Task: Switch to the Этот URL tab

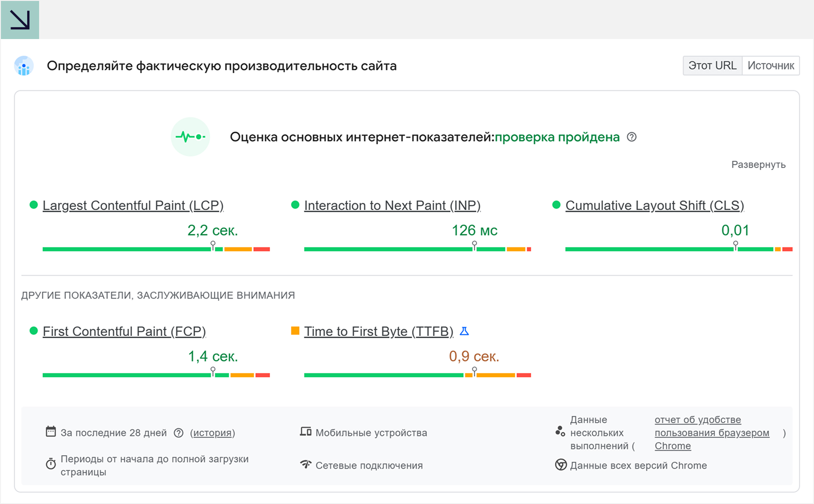Action: point(712,66)
